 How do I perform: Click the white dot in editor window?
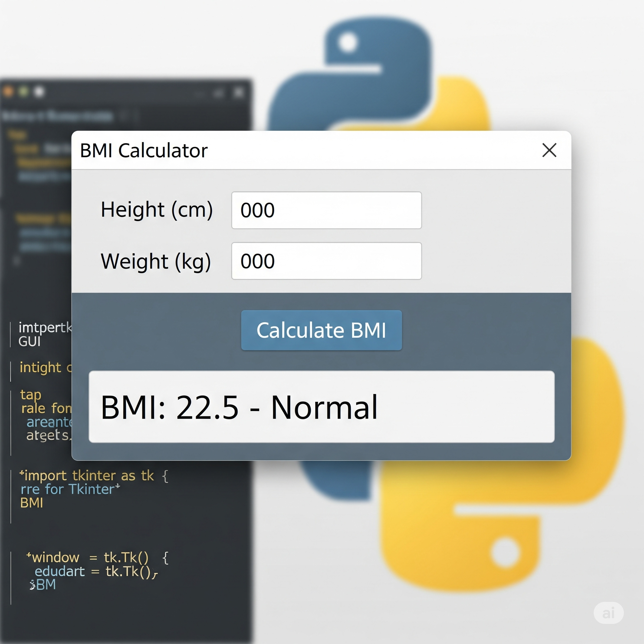coord(39,92)
